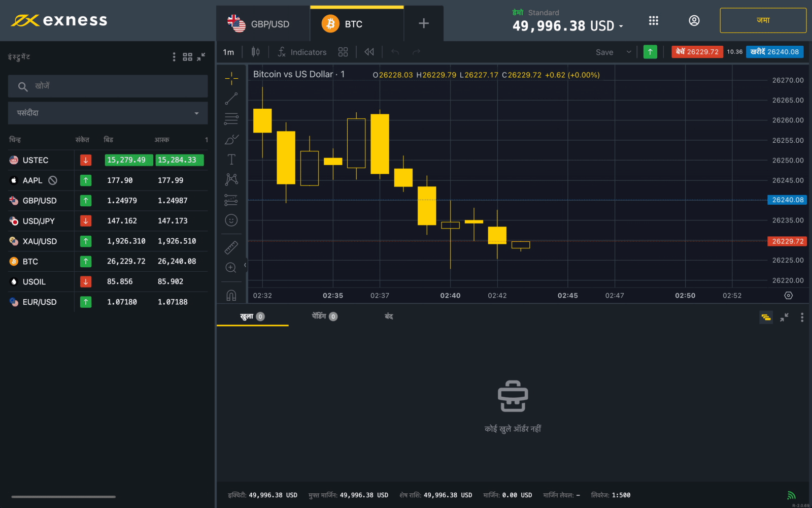Open the closed orders tab
This screenshot has height=508, width=812.
389,316
